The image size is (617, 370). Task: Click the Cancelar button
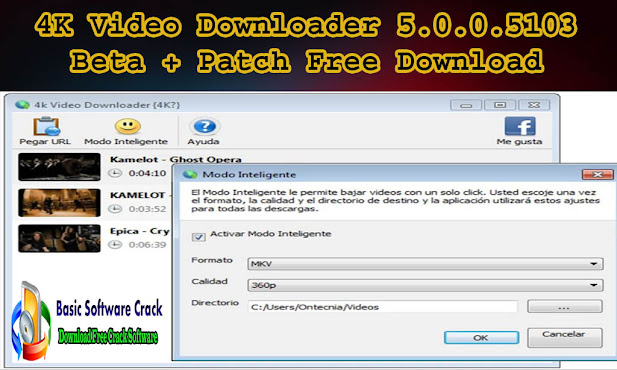[x=565, y=337]
